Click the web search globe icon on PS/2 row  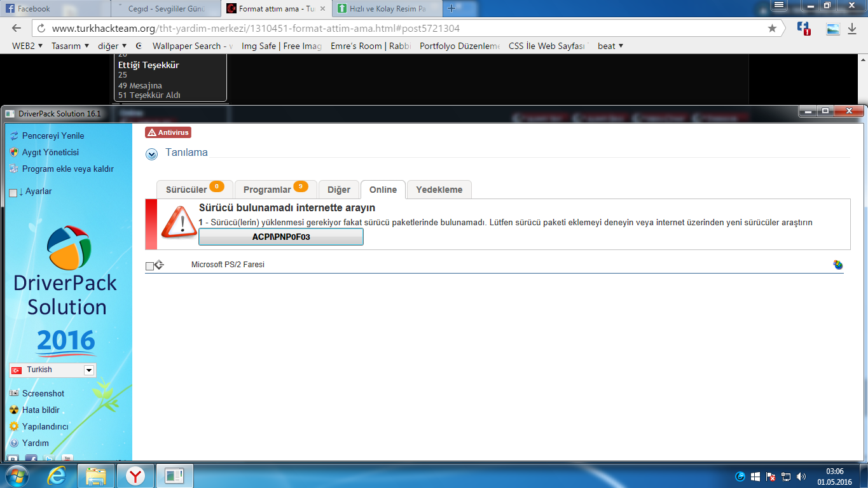[838, 265]
